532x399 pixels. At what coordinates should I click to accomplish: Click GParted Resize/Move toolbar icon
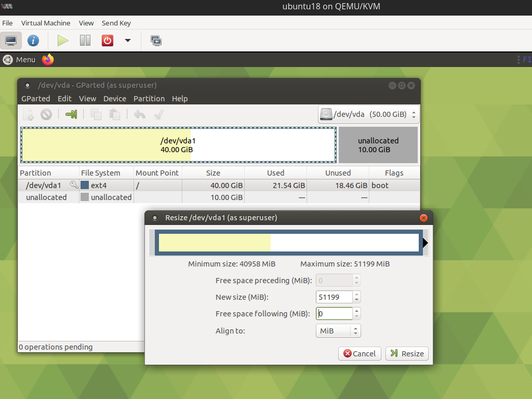(71, 114)
